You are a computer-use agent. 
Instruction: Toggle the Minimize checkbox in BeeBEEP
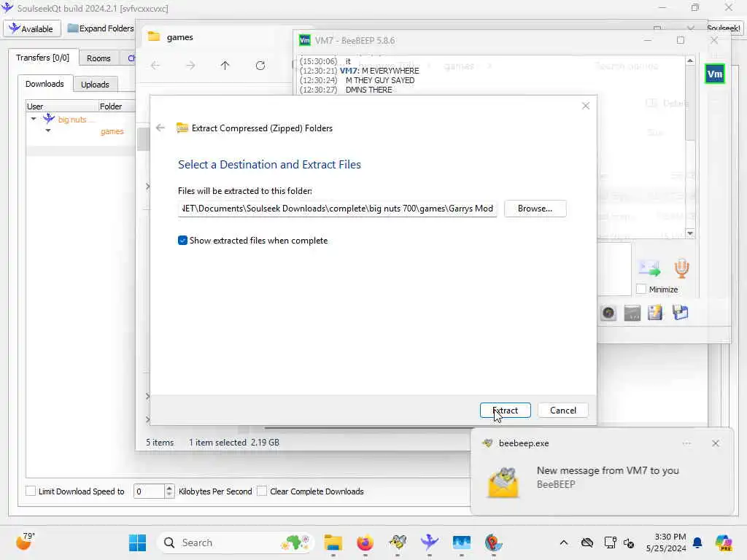tap(641, 289)
